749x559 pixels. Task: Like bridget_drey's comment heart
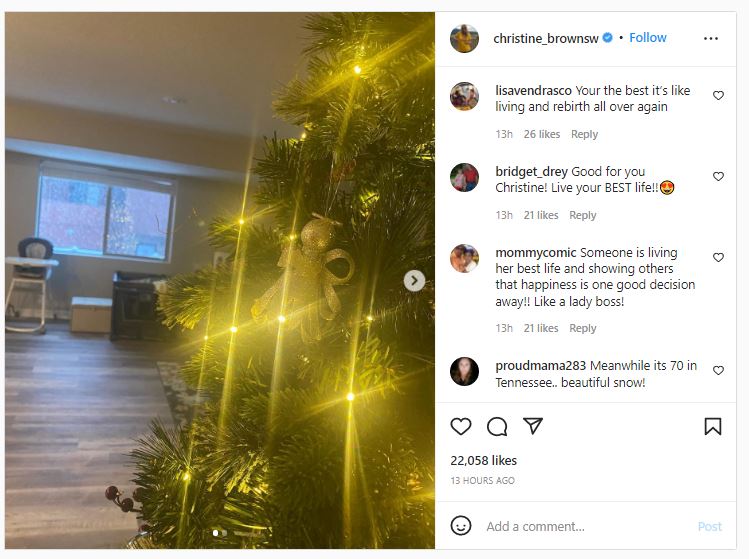[718, 176]
